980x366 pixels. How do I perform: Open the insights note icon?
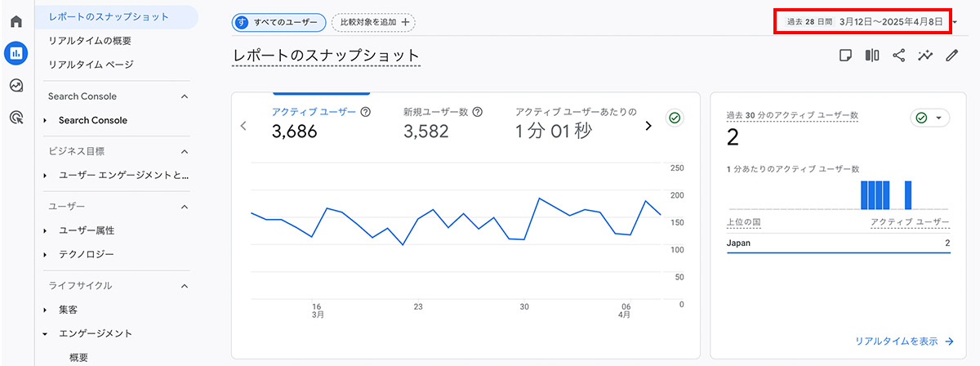(x=846, y=56)
